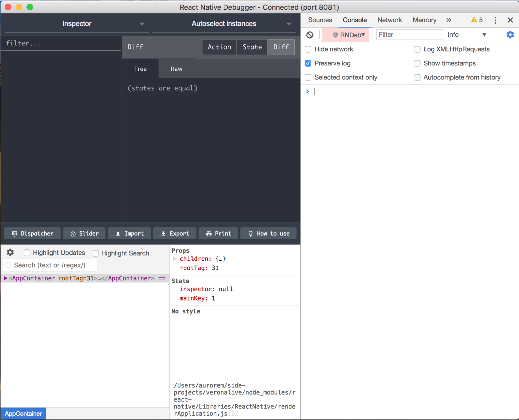Open React DevTools settings gear

[x=10, y=252]
